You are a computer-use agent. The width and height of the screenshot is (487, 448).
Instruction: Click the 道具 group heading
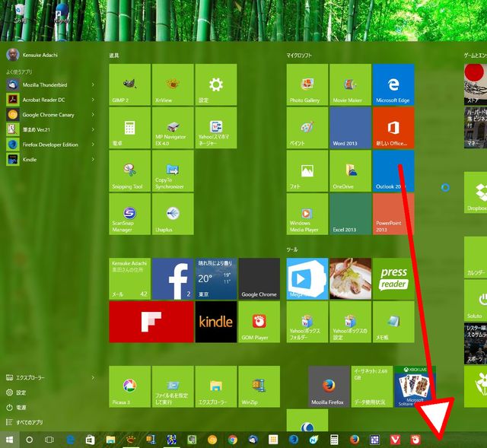[114, 56]
